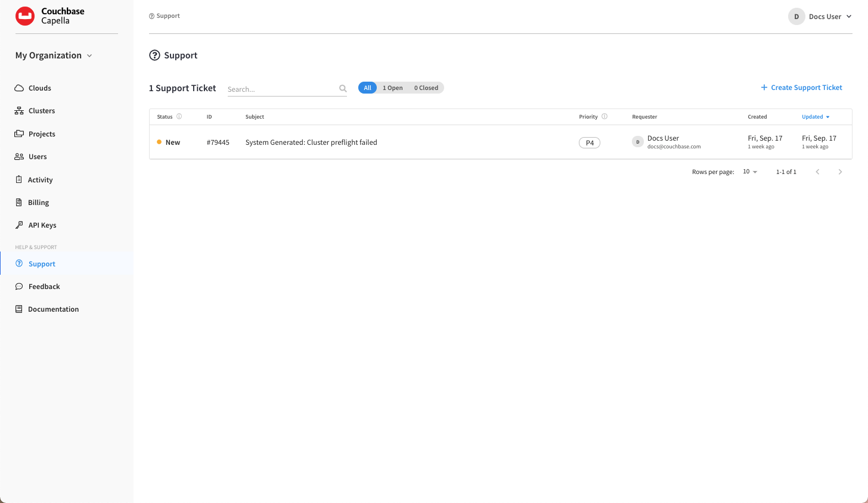Select Support in the sidebar menu

[42, 263]
